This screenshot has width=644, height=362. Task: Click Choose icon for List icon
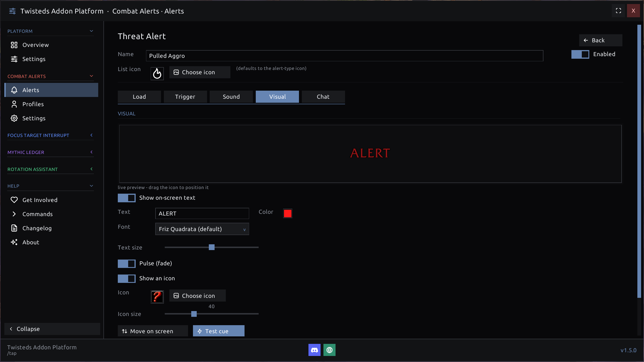click(x=200, y=72)
